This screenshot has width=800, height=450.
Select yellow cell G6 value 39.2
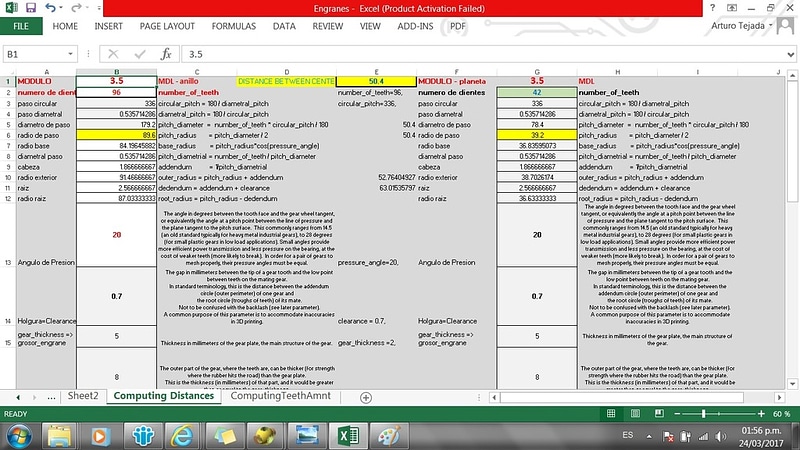(x=537, y=135)
